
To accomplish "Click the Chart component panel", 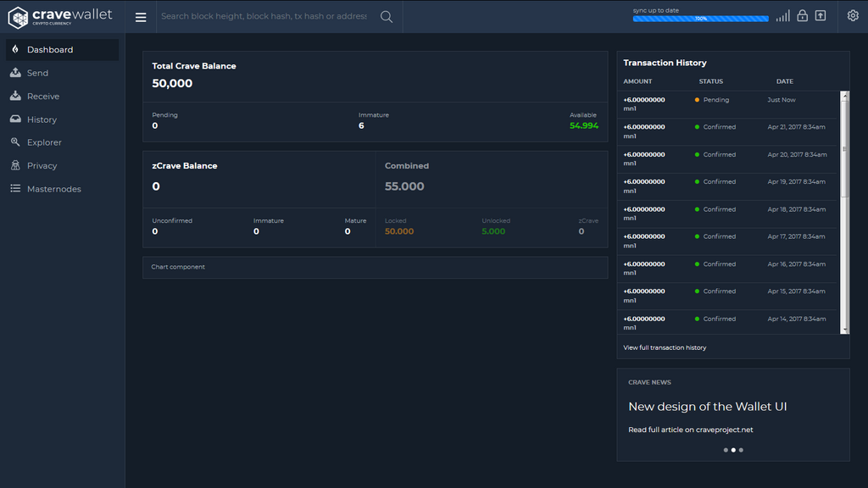I will tap(376, 267).
